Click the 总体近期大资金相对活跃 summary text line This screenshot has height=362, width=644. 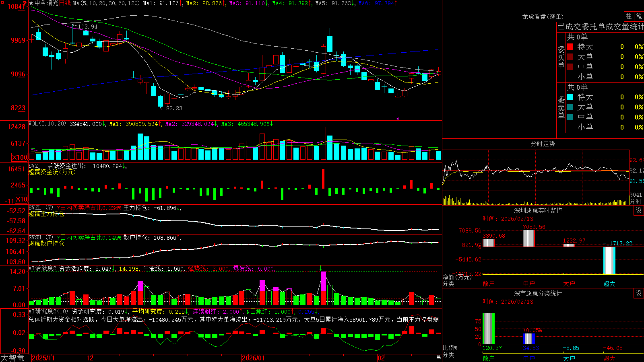coord(233,319)
